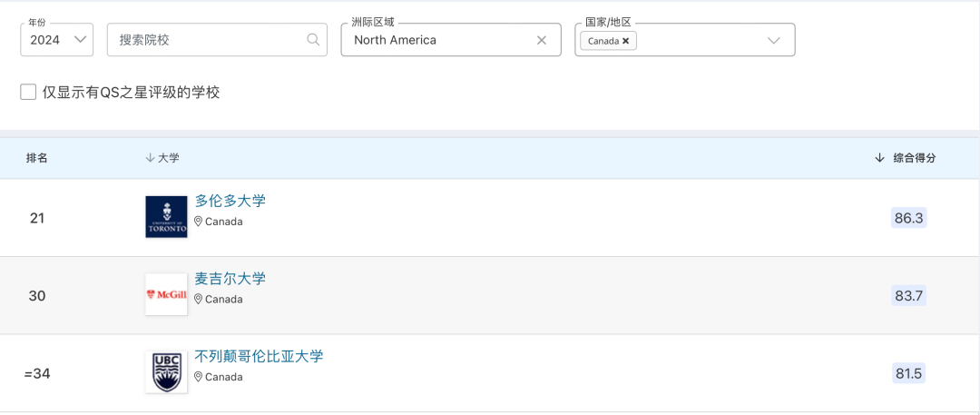This screenshot has width=980, height=415.
Task: Click the Canada text under 不列颠哥伦比亚大学
Action: pos(224,377)
